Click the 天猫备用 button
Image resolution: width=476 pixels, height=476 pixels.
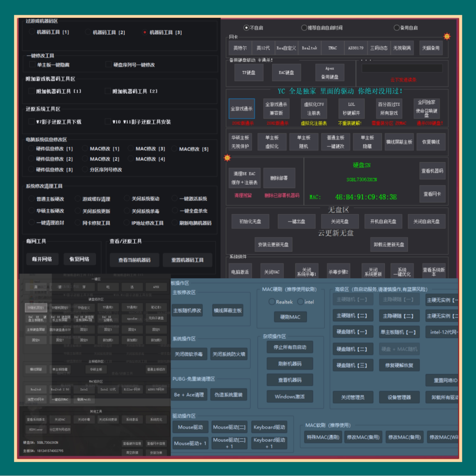(431, 48)
